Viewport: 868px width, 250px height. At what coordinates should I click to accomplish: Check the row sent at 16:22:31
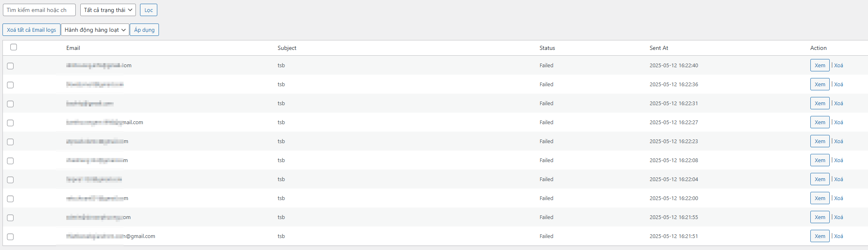pos(10,104)
